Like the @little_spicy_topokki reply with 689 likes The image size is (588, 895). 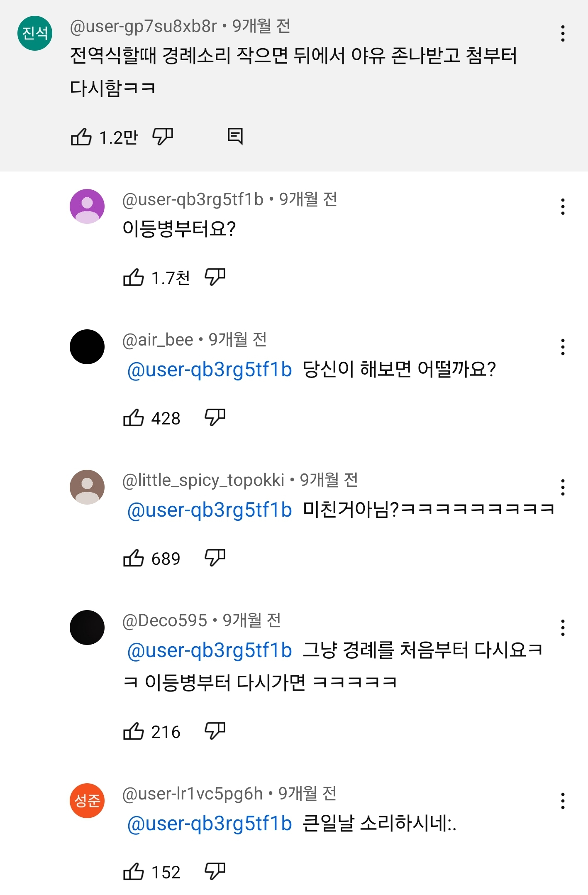pyautogui.click(x=134, y=558)
